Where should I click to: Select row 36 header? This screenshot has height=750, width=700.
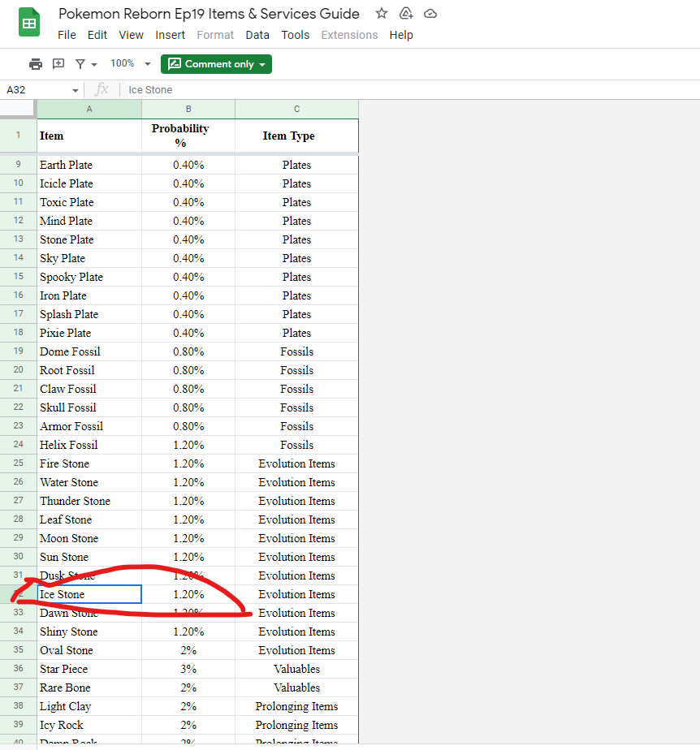pyautogui.click(x=18, y=668)
